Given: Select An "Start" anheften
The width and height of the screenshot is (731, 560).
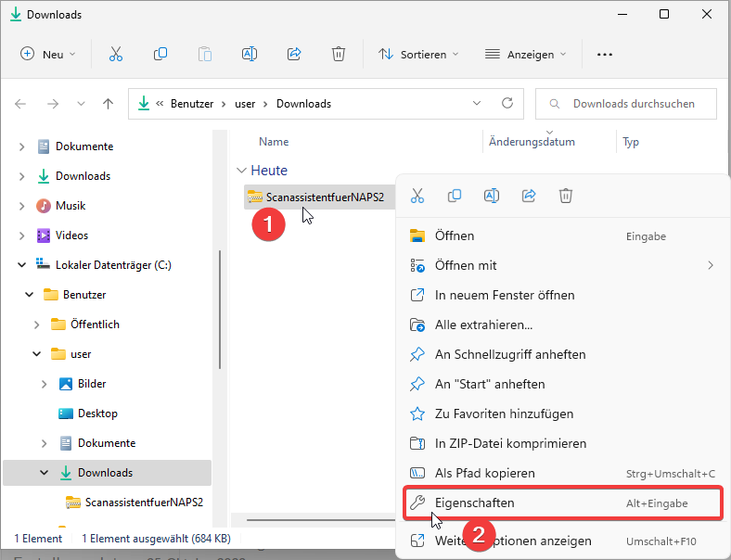Looking at the screenshot, I should point(562,385).
